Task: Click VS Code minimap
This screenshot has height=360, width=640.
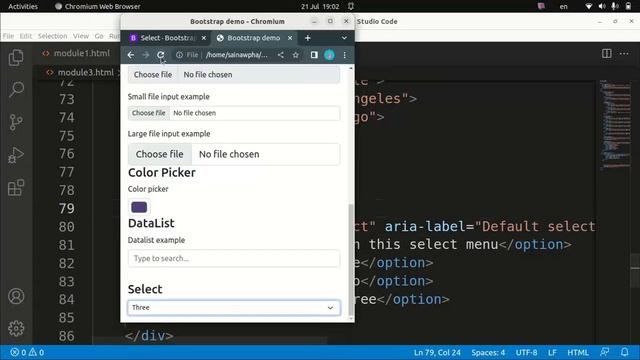Action: 615,124
